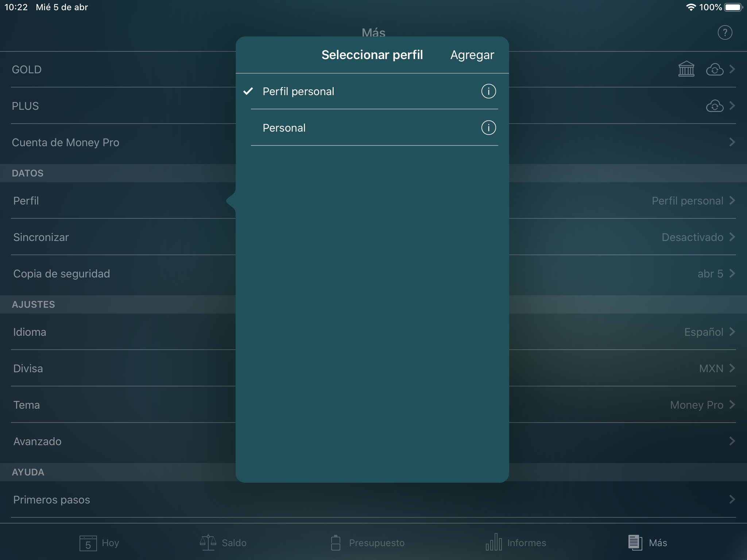Open the help question mark icon

point(725,32)
